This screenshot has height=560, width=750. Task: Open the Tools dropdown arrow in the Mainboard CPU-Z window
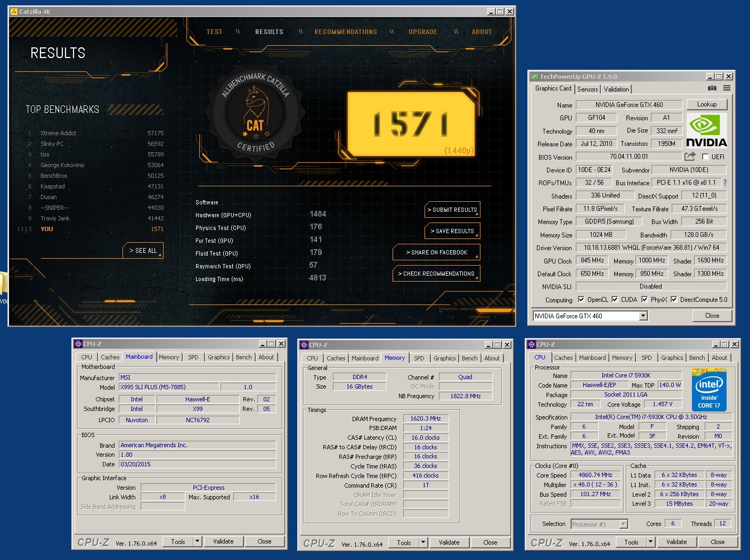(x=197, y=541)
